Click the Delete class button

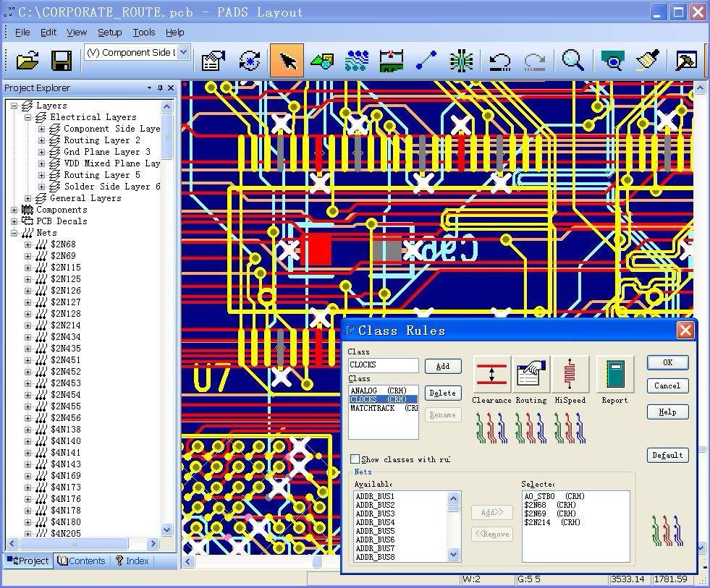pyautogui.click(x=443, y=393)
